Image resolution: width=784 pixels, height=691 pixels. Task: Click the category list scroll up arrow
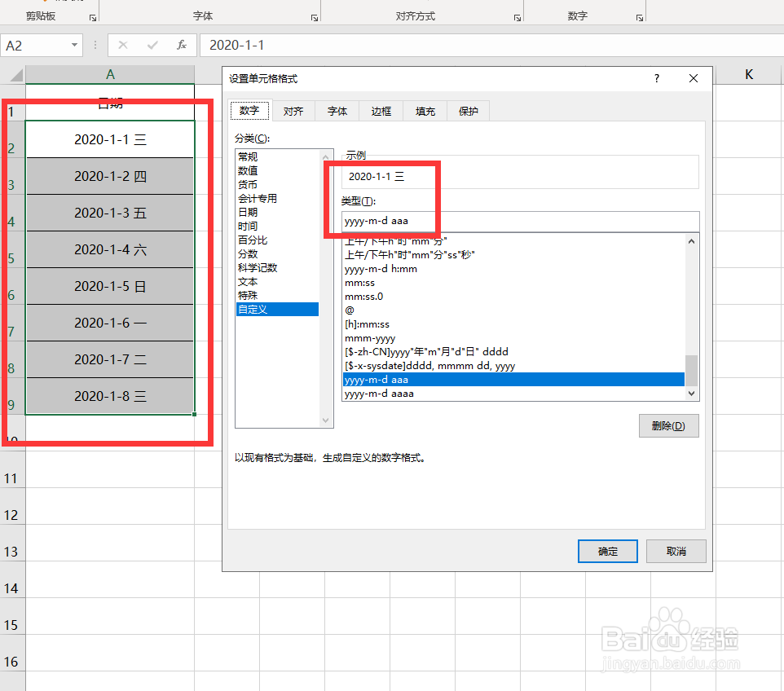tap(325, 157)
